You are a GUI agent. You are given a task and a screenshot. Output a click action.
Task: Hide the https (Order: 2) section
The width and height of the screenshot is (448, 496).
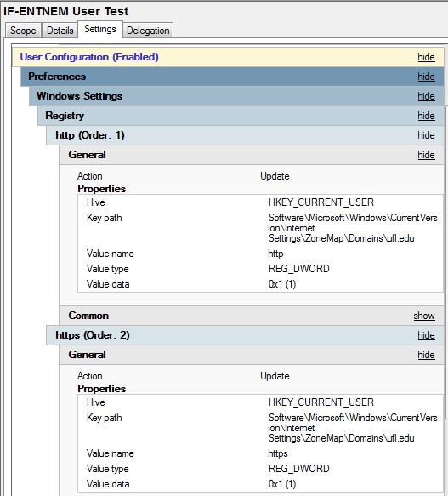pyautogui.click(x=426, y=335)
